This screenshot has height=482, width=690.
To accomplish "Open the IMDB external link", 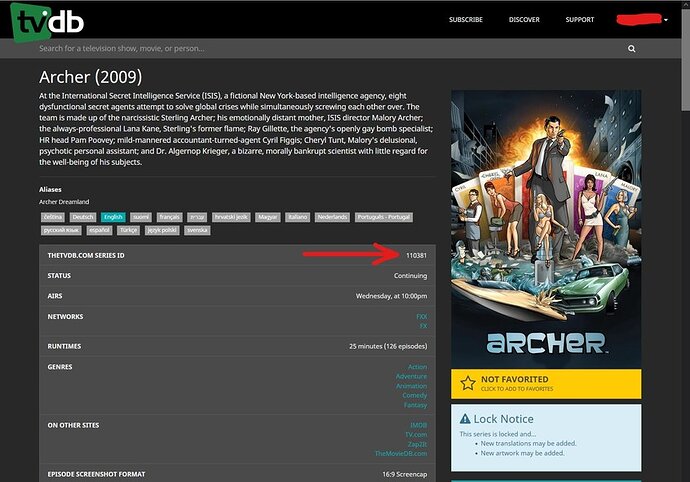I will (418, 425).
